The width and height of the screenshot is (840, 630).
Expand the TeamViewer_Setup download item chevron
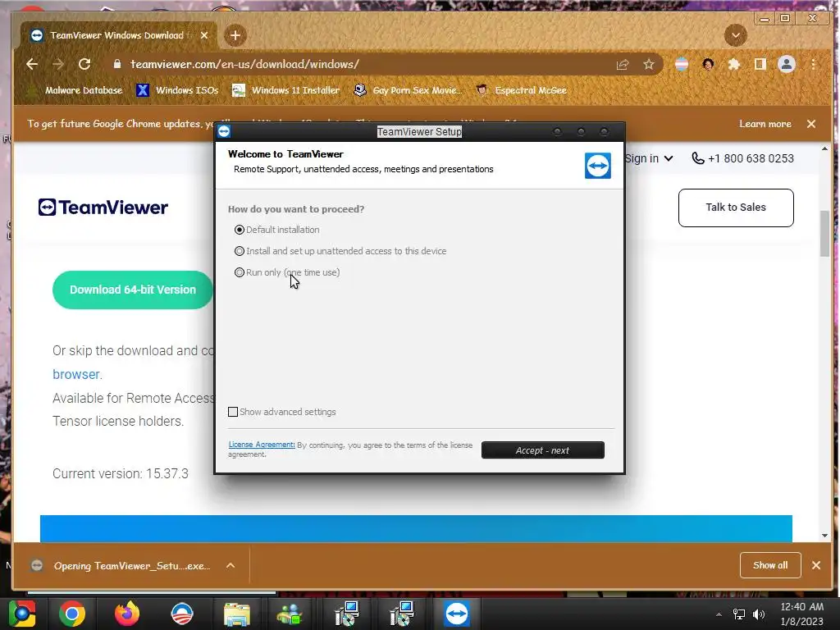click(x=231, y=566)
